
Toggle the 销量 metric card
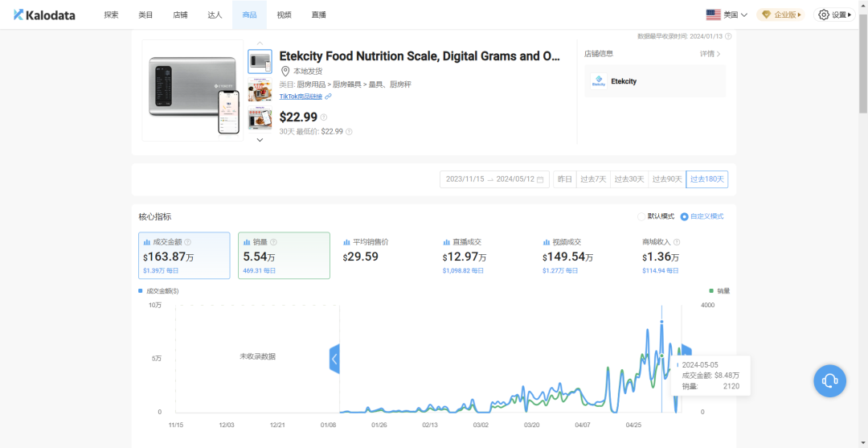point(284,255)
